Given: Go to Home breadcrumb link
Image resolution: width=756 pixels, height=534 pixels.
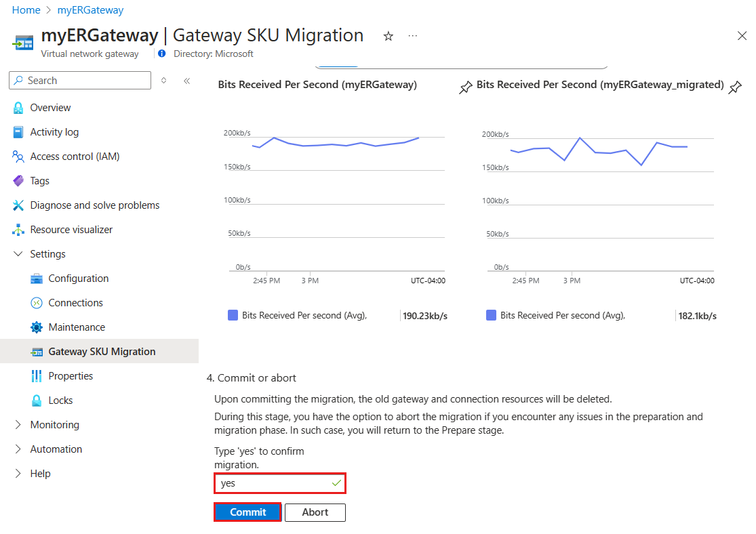Looking at the screenshot, I should 26,10.
